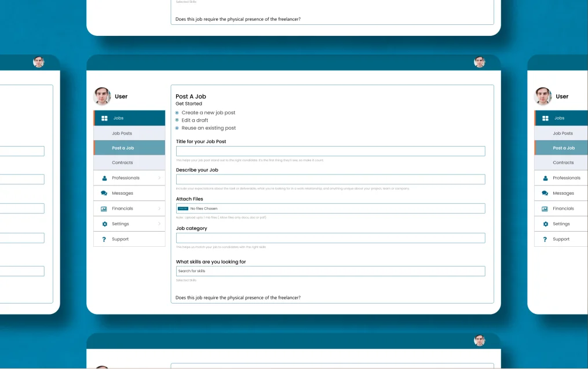Click the 'What skills are you looking for' label
Screen dimensions: 588x369
coord(211,262)
